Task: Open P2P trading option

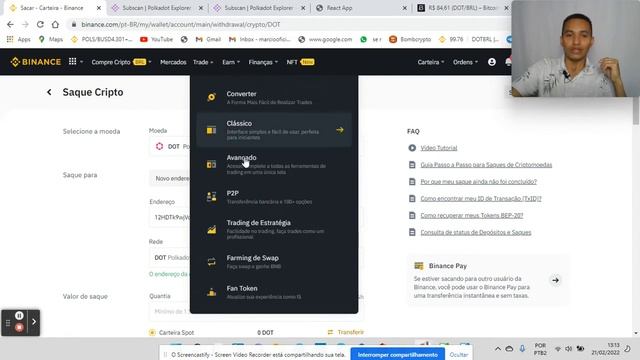Action: click(274, 197)
